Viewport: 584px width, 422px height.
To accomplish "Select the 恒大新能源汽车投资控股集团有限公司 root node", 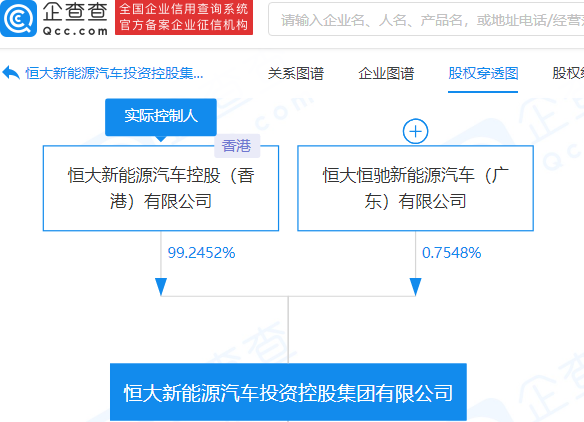I will click(x=288, y=392).
